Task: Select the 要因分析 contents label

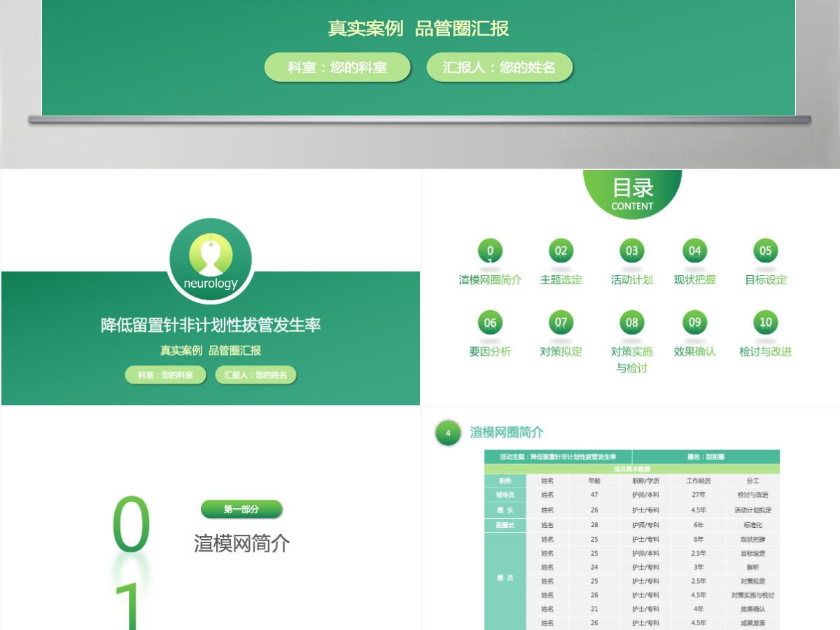Action: point(490,351)
